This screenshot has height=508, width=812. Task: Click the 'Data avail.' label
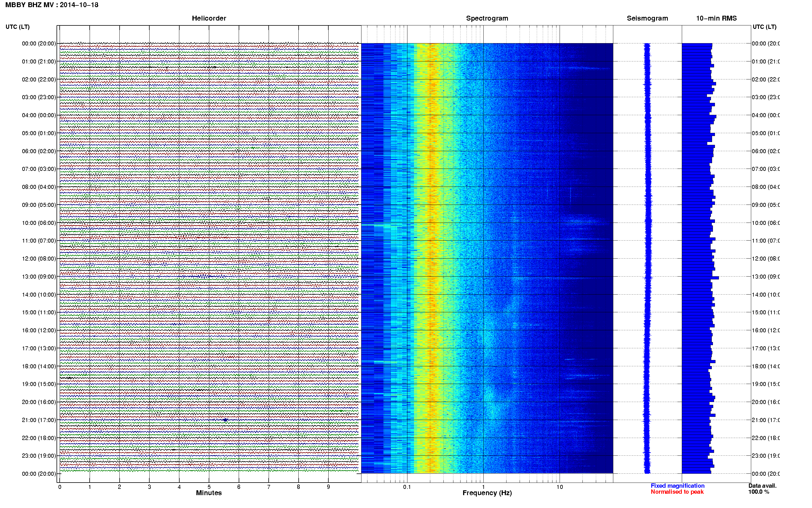coord(762,486)
